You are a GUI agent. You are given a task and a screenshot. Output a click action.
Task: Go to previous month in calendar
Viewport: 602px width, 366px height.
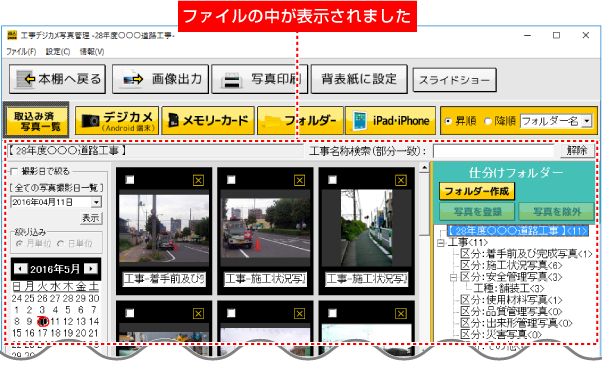[20, 268]
